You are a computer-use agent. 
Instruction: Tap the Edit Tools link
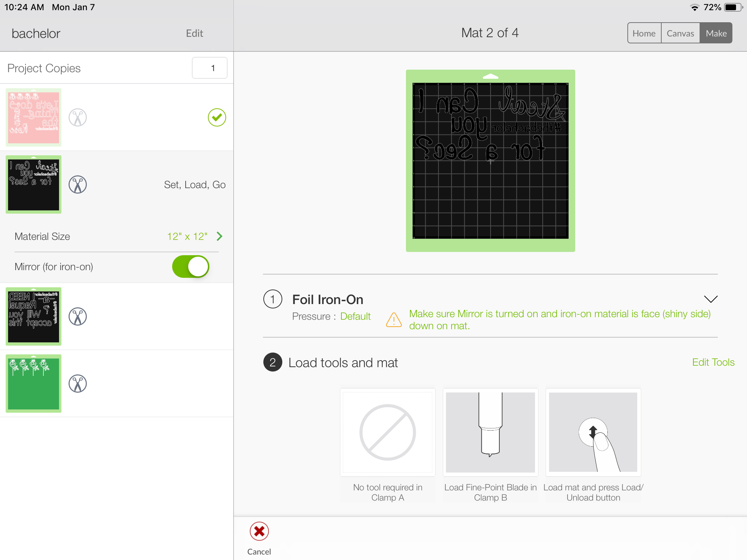click(713, 362)
